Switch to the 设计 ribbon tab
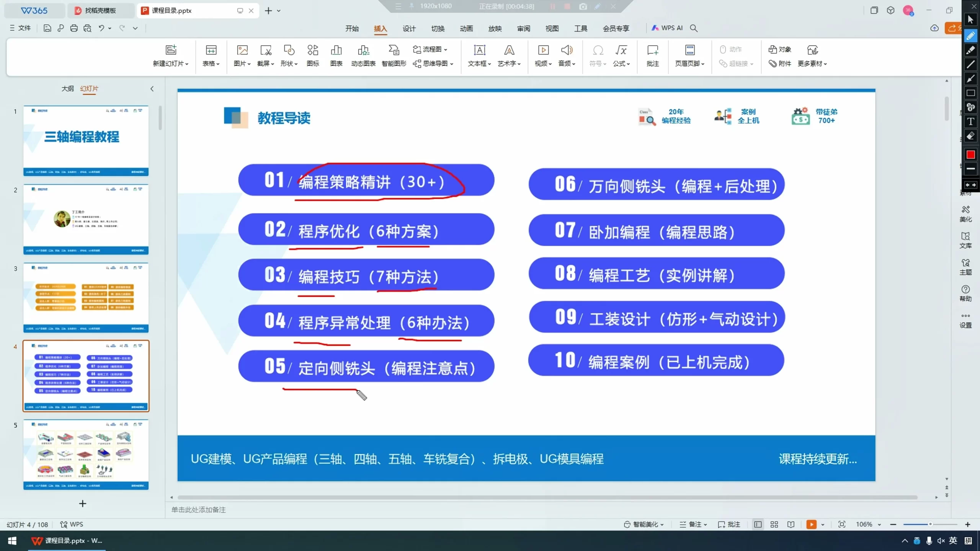Screen dimensions: 980x551 point(408,28)
